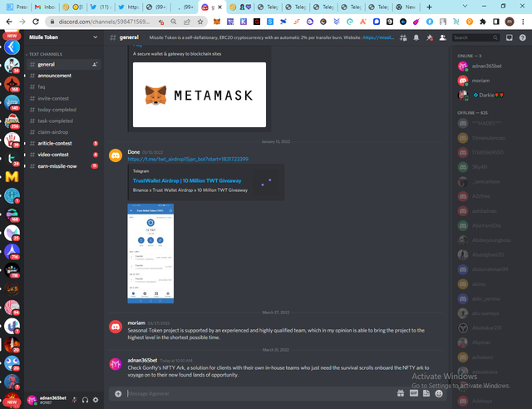Click the share page icon in address bar
The image size is (532, 409).
point(187,22)
